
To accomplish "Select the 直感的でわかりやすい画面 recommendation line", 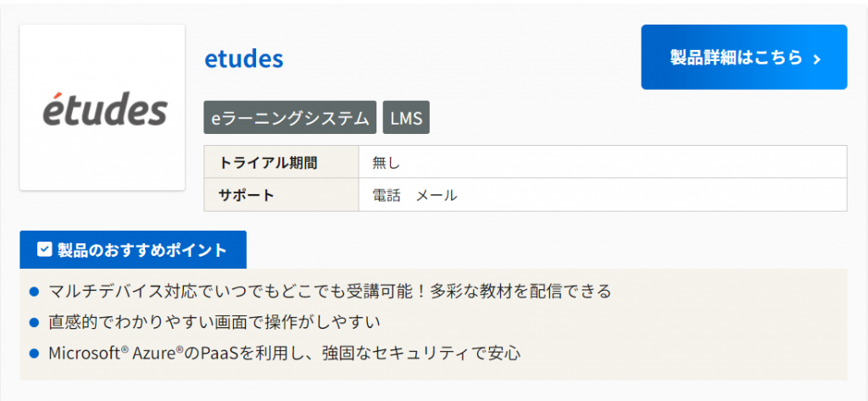I will click(214, 322).
